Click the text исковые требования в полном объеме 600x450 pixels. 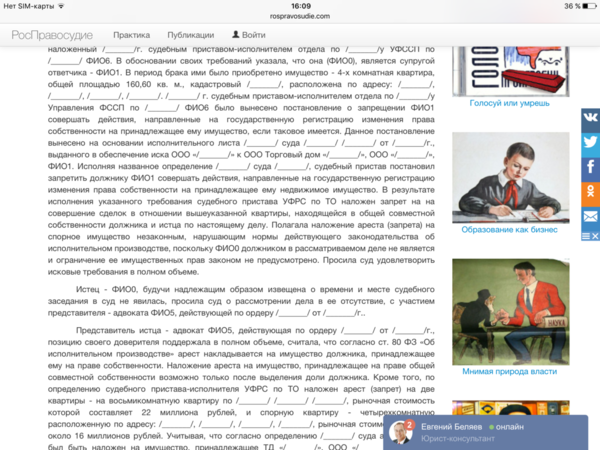coord(123,272)
